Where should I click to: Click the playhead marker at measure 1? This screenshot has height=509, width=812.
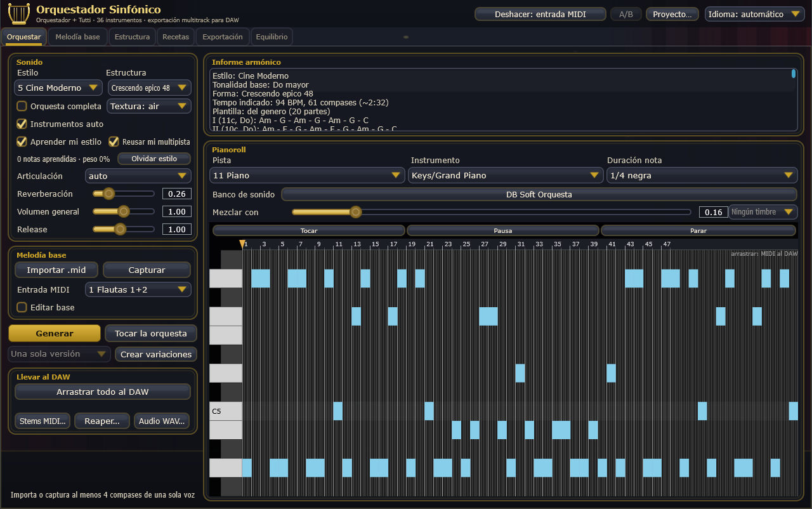[x=242, y=244]
